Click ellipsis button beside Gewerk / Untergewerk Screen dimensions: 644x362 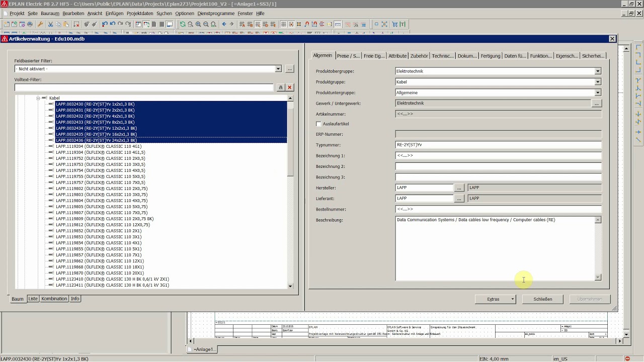pyautogui.click(x=597, y=104)
